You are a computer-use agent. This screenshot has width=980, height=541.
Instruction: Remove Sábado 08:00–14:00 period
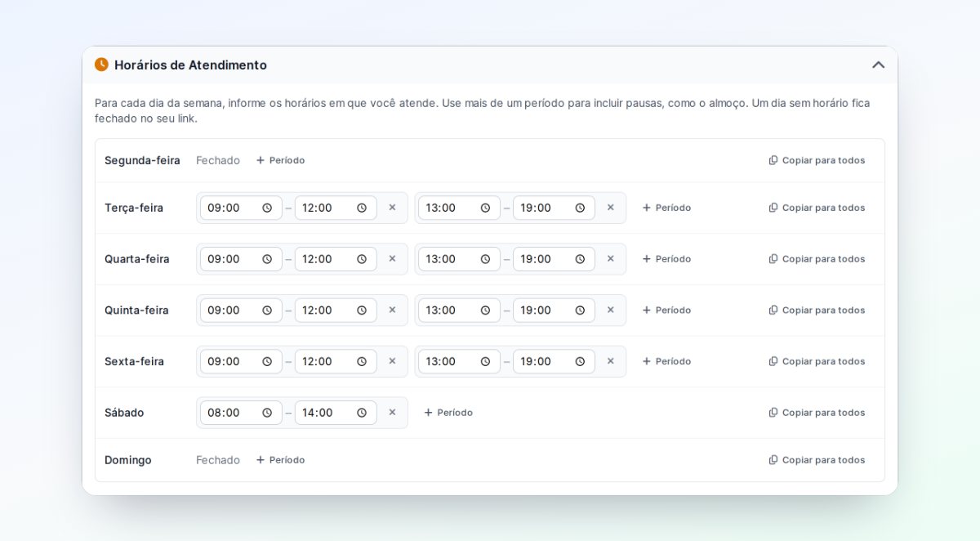coord(392,413)
